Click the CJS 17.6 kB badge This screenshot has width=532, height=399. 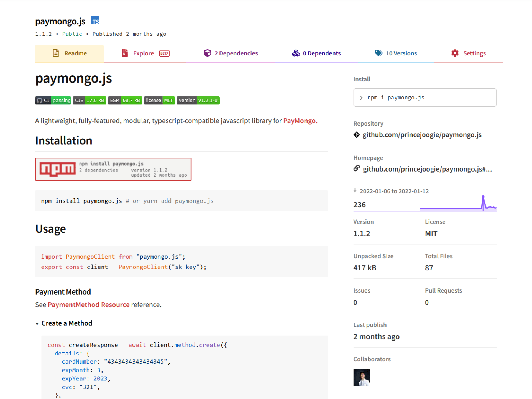89,100
